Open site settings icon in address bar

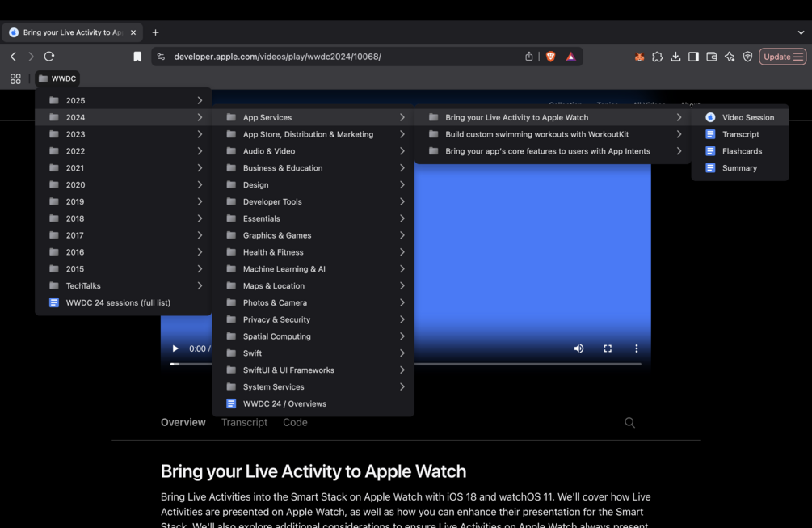[x=161, y=57]
